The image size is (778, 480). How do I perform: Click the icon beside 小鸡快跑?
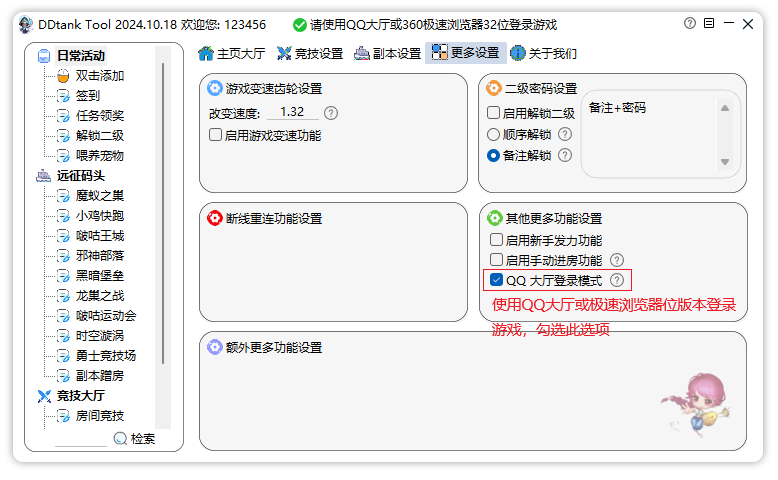coord(63,216)
